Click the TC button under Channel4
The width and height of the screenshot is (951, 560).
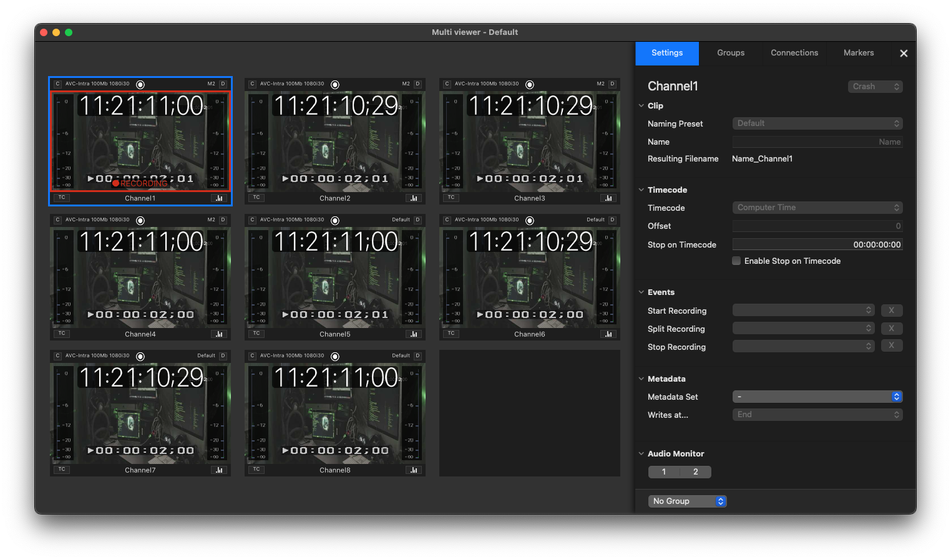click(62, 334)
